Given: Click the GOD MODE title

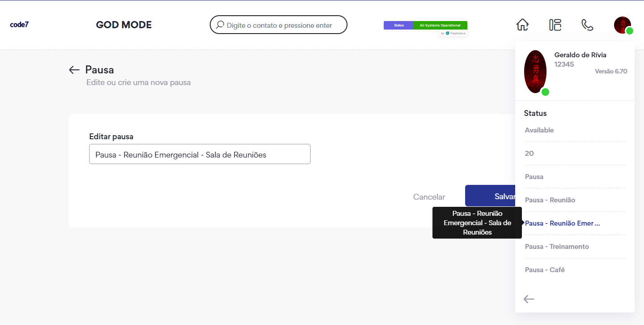Looking at the screenshot, I should (124, 25).
